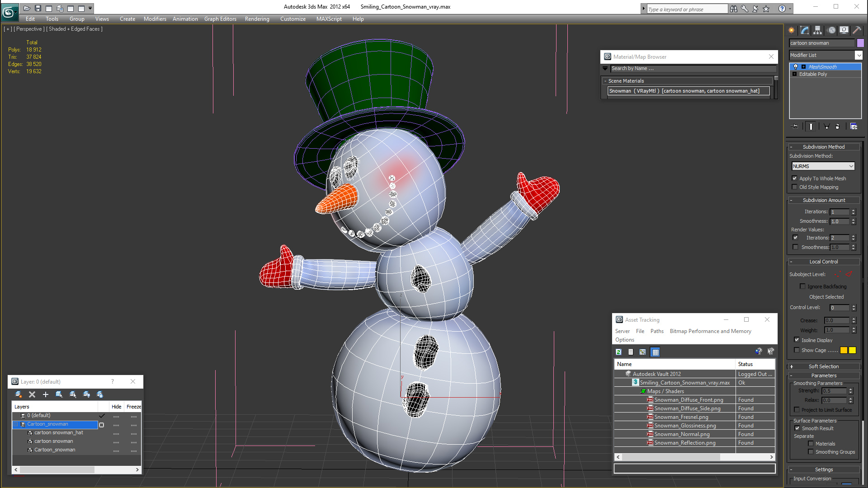The height and width of the screenshot is (488, 868).
Task: Click object color swatch beside name
Action: click(860, 43)
